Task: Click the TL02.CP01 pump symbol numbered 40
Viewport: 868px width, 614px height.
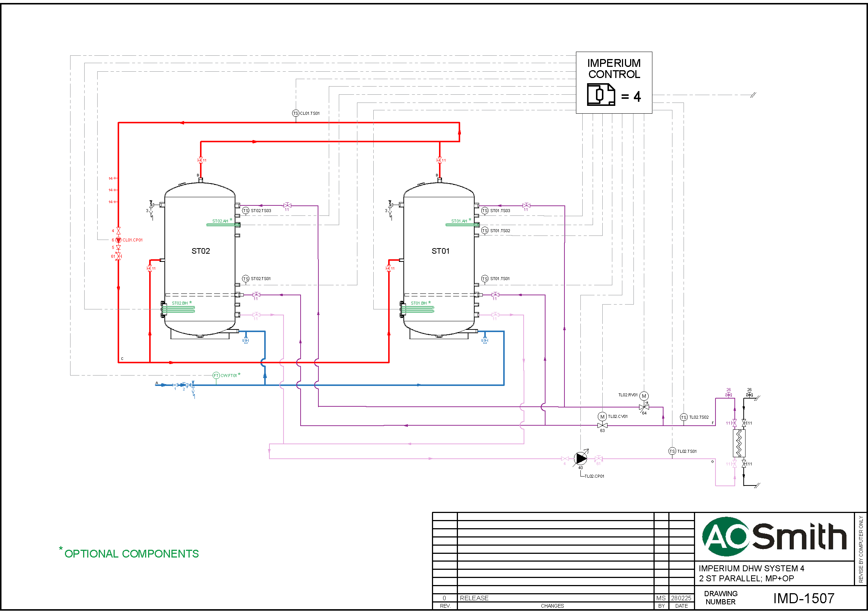Action: click(x=580, y=459)
